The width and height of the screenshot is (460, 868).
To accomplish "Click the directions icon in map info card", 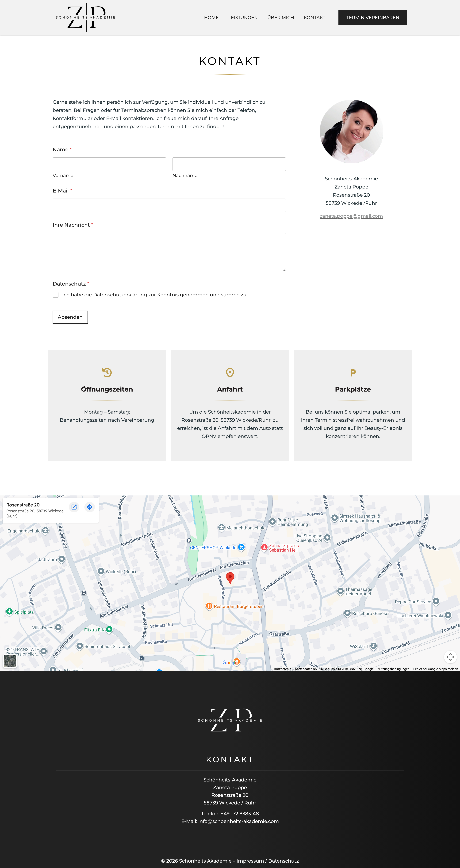I will (89, 507).
